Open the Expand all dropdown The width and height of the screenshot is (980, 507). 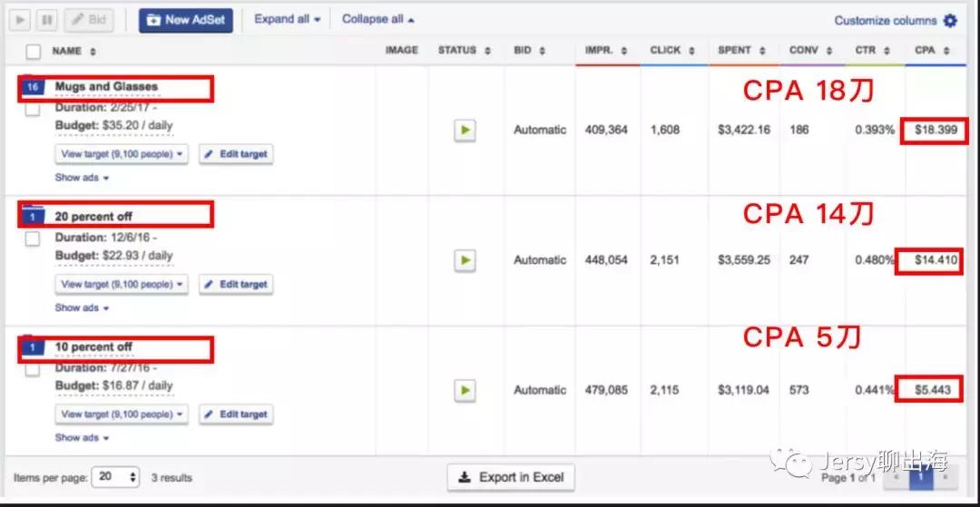coord(287,19)
